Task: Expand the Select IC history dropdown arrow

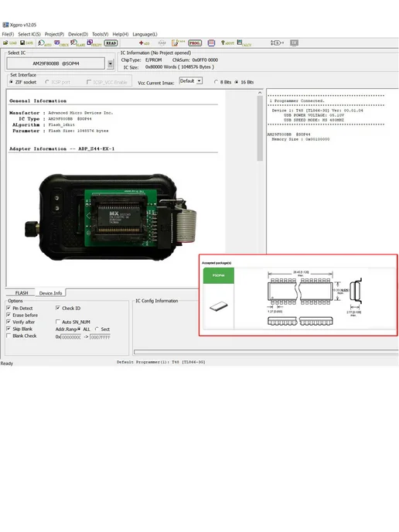Action: tap(111, 63)
